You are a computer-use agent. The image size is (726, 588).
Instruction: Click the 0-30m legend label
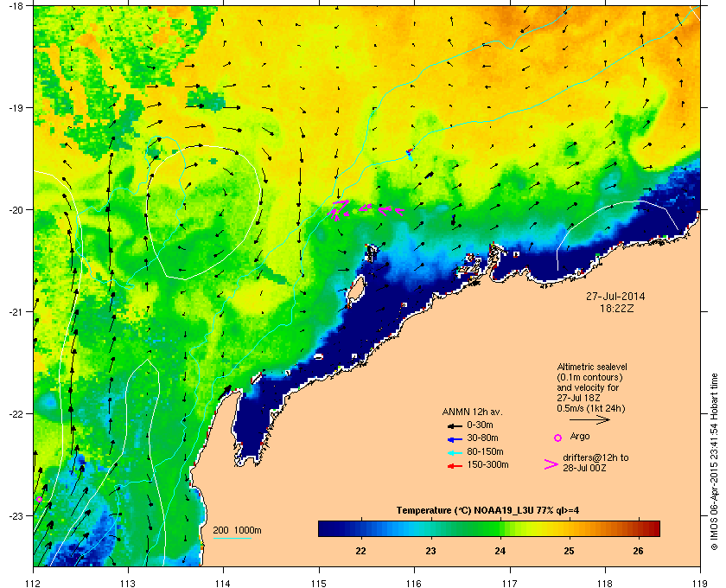(480, 425)
